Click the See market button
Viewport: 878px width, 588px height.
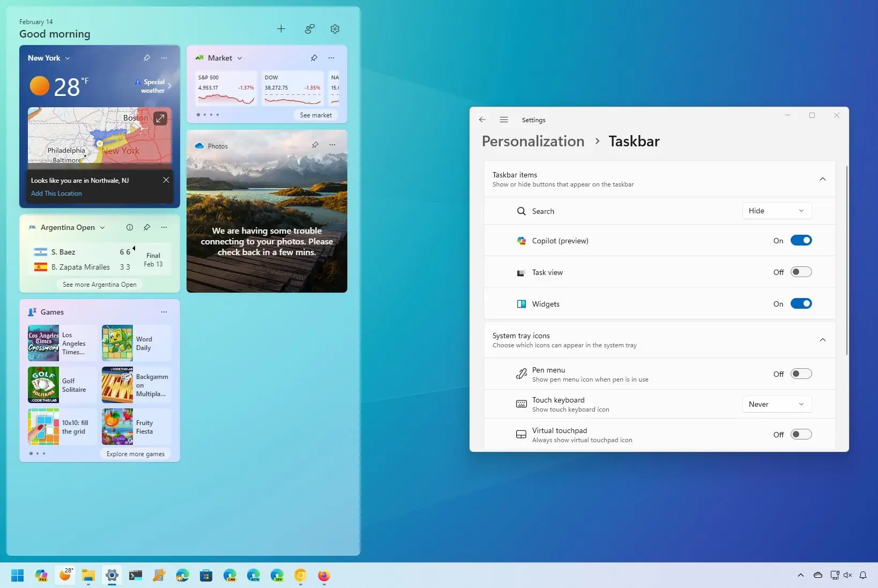pos(316,115)
